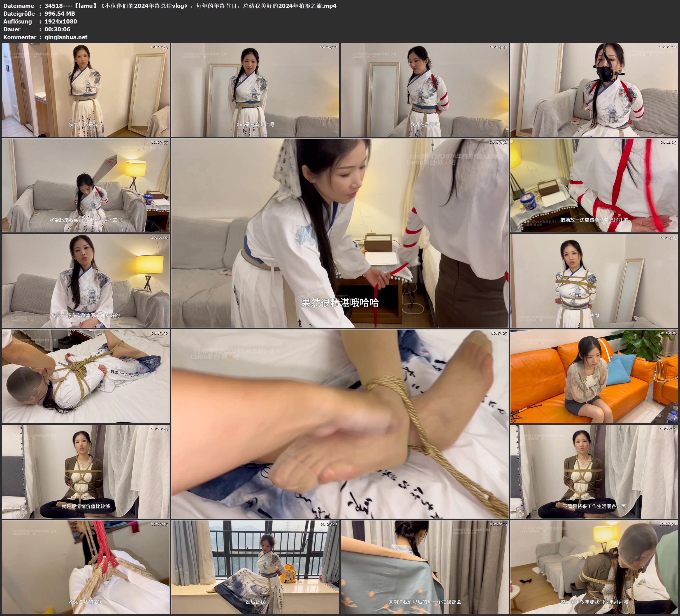
Task: Click the thumbnail timestamped 00:26:55
Action: 425,567
